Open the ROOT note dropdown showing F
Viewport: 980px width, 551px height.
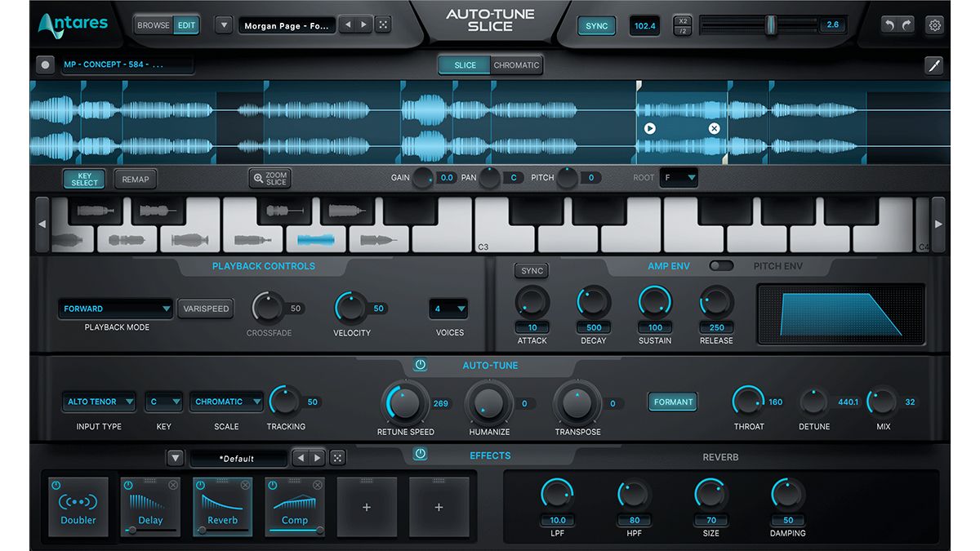coord(679,177)
